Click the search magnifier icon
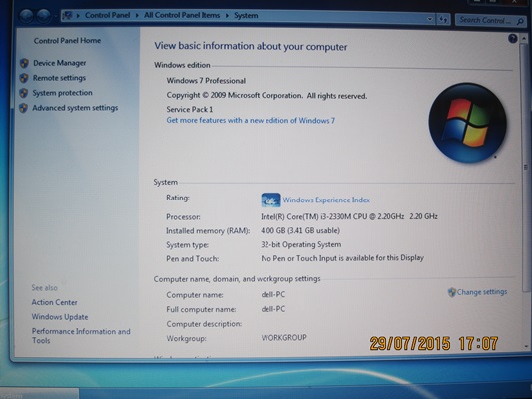The height and width of the screenshot is (399, 532). pos(520,22)
